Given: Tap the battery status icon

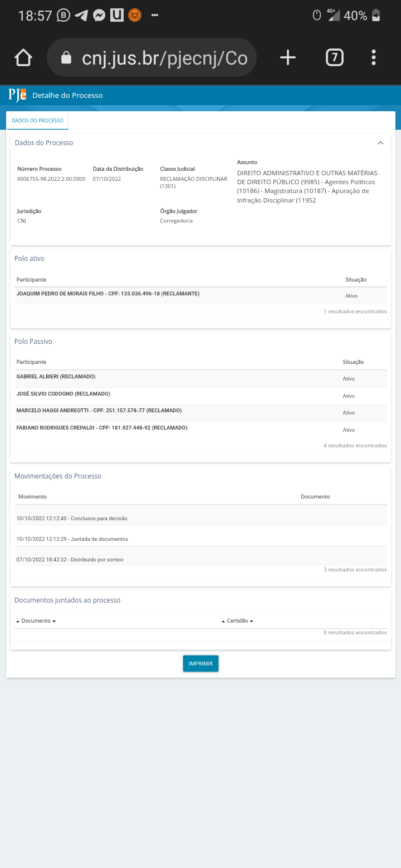Looking at the screenshot, I should click(376, 16).
